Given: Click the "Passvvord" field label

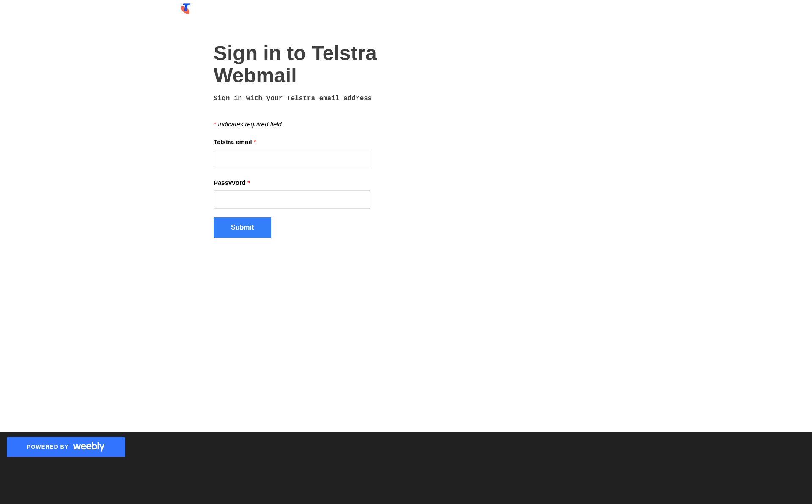Looking at the screenshot, I should coord(229,183).
